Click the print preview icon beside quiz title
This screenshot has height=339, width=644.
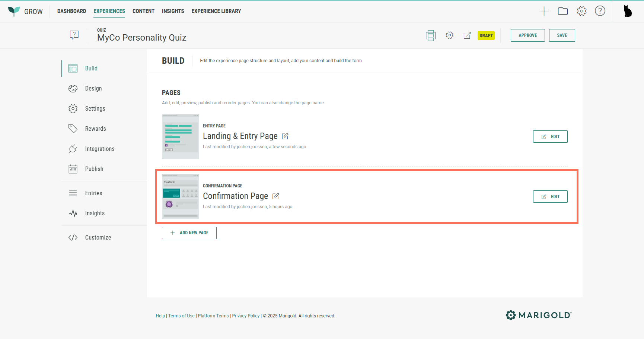point(431,35)
